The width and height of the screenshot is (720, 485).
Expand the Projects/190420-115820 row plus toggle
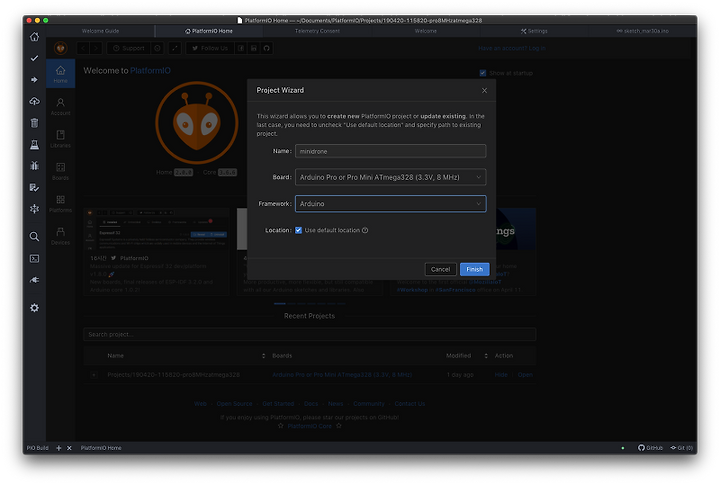click(x=94, y=375)
